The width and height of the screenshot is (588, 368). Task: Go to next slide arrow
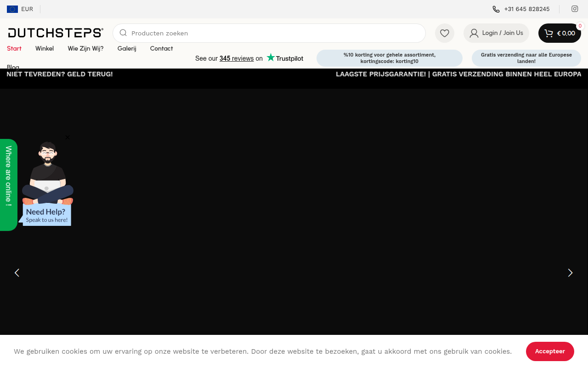coord(570,273)
